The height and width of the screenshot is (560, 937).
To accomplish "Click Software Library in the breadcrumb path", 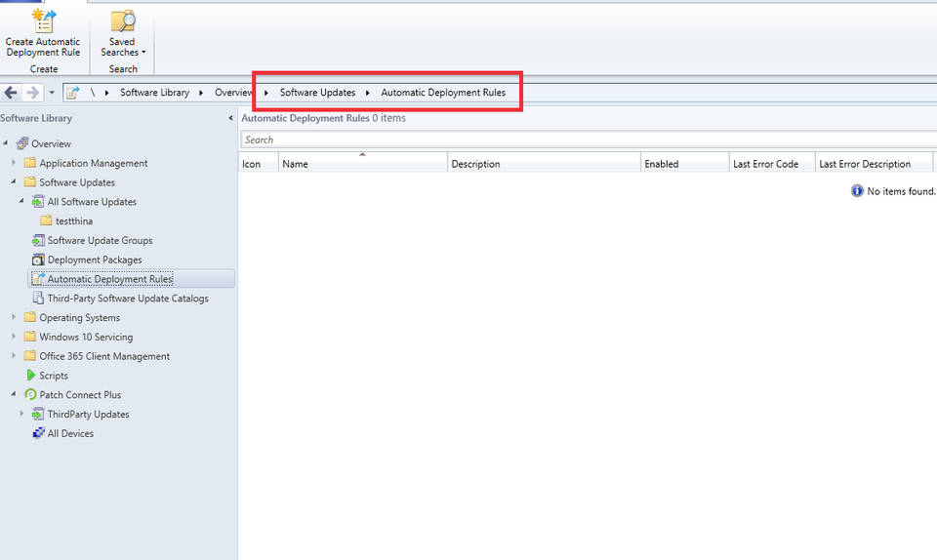I will point(154,93).
